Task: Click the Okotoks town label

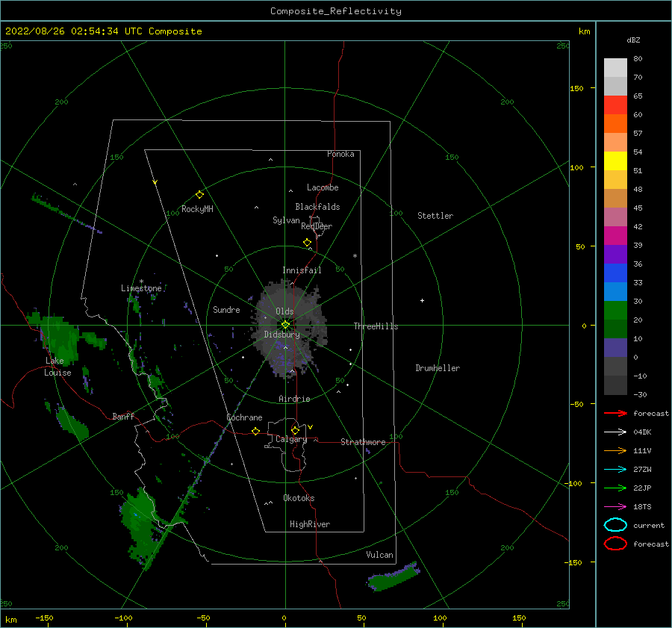Action: (299, 498)
